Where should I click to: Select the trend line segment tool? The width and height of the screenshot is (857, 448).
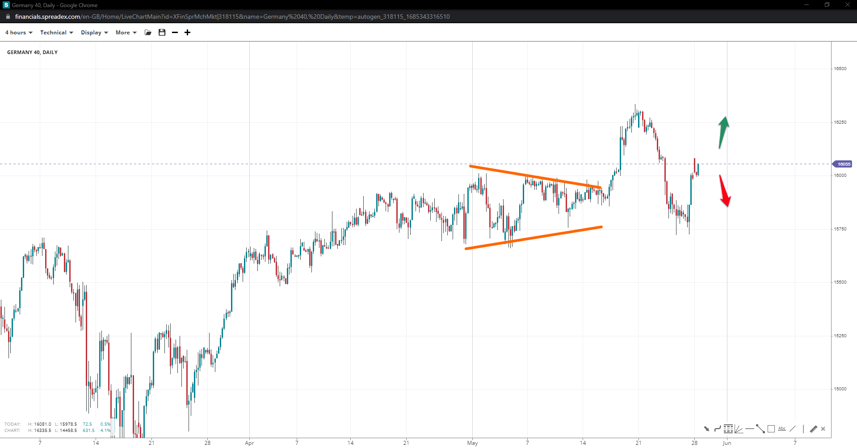[760, 429]
